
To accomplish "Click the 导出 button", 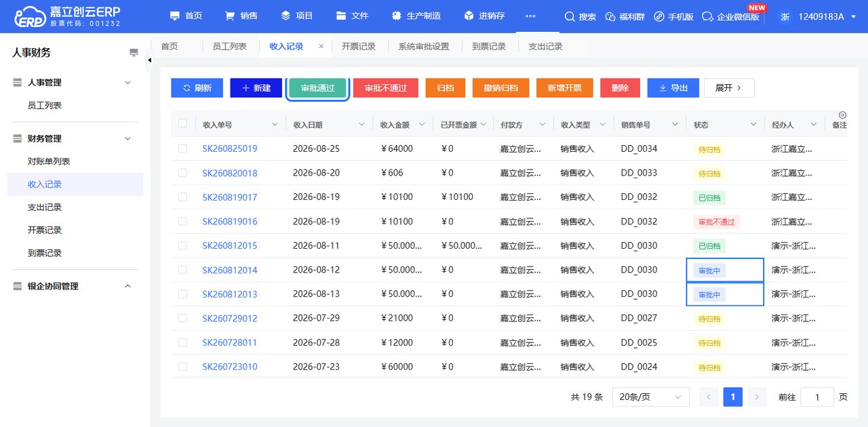I will [x=673, y=88].
